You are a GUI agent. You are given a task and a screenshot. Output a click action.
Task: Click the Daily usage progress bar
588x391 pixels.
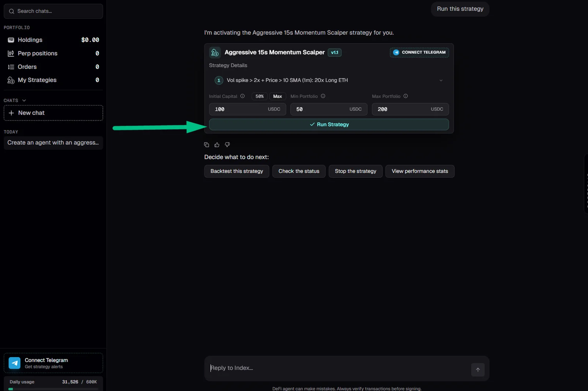click(x=53, y=389)
